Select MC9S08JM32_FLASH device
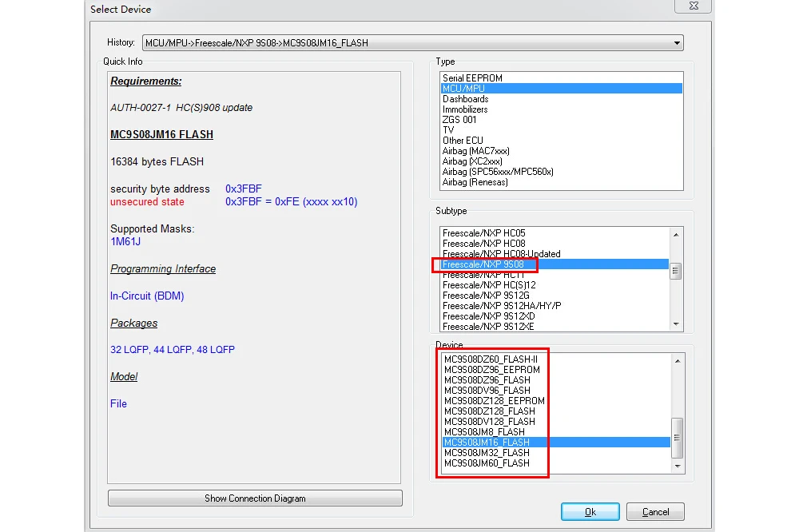Screen dimensions: 799x532 (x=556, y=452)
